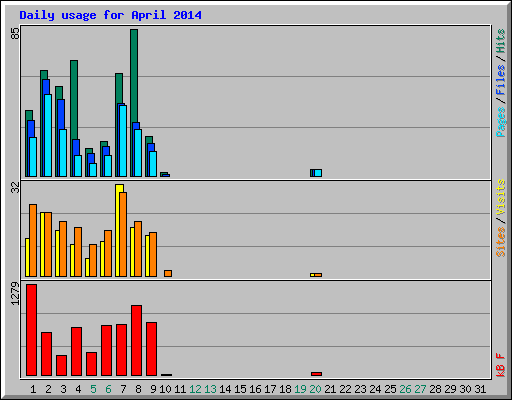The height and width of the screenshot is (400, 512).
Task: Click the orange sites bar for day 5
Action: pos(93,260)
